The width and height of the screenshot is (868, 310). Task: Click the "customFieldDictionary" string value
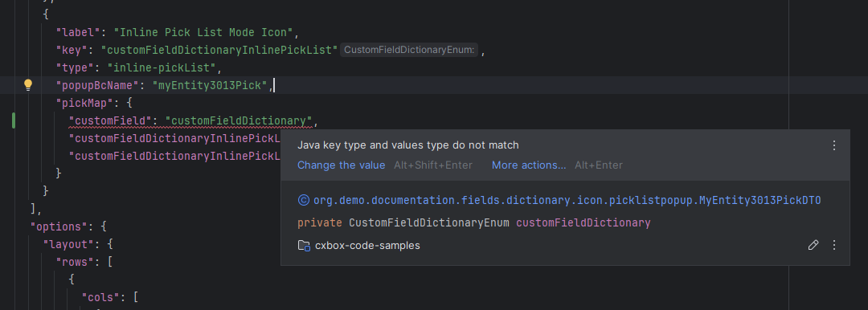tap(239, 120)
